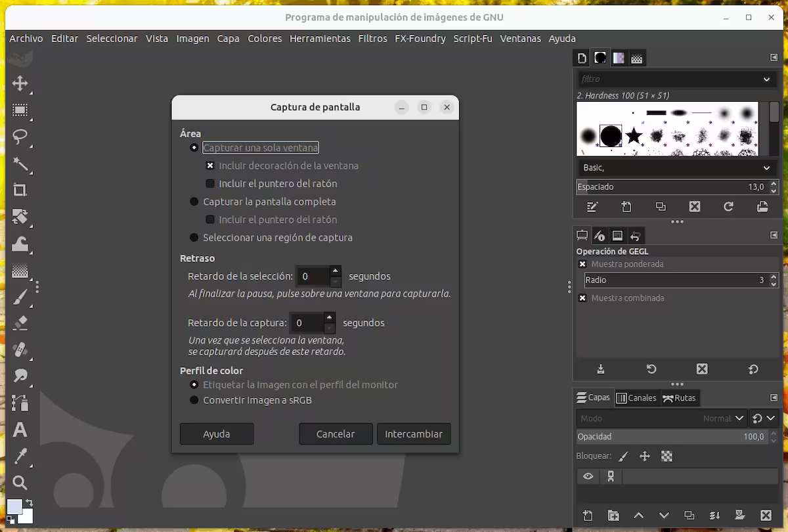Delete the layer in the Layers panel
Screen dimensions: 788x532
766,516
